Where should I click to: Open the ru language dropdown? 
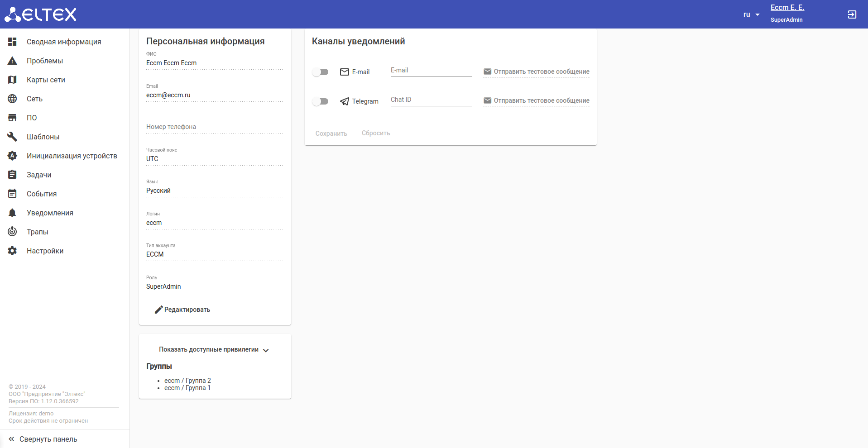point(751,14)
